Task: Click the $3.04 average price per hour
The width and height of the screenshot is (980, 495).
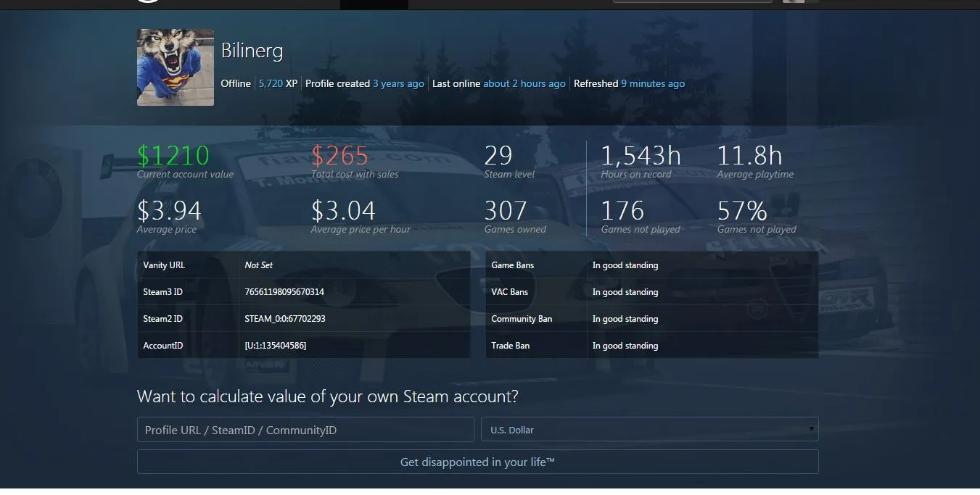Action: point(343,210)
